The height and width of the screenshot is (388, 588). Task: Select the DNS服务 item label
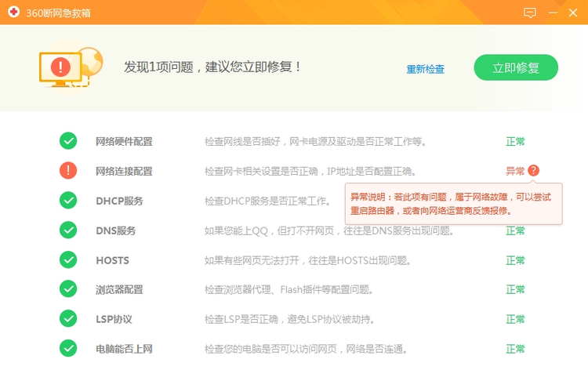pyautogui.click(x=115, y=230)
